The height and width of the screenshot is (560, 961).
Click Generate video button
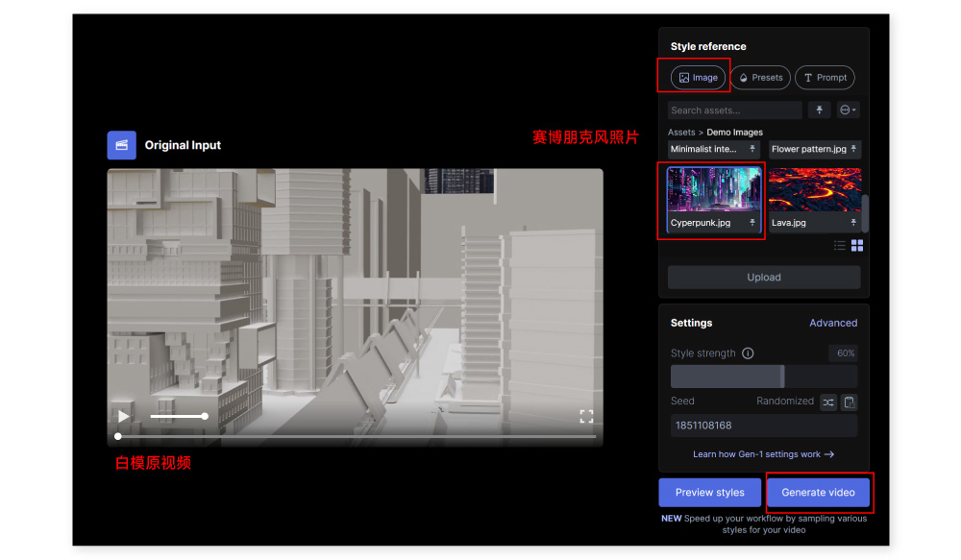pyautogui.click(x=818, y=493)
